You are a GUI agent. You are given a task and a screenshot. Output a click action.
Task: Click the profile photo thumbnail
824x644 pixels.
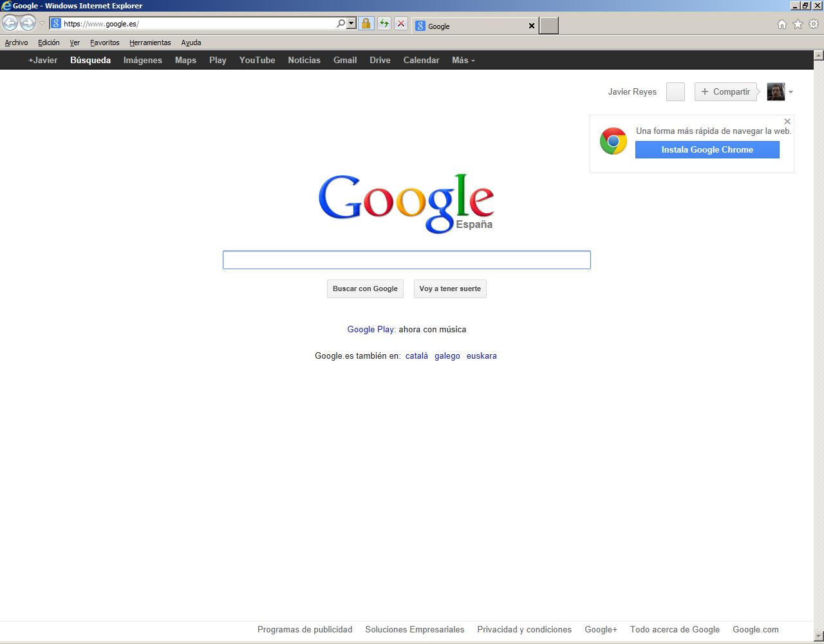click(x=776, y=91)
